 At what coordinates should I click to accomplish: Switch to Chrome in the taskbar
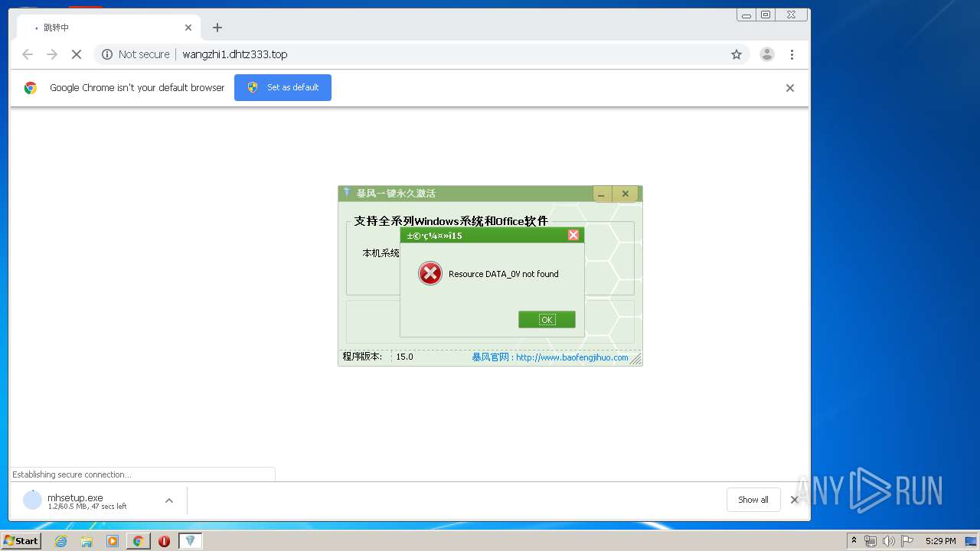138,541
